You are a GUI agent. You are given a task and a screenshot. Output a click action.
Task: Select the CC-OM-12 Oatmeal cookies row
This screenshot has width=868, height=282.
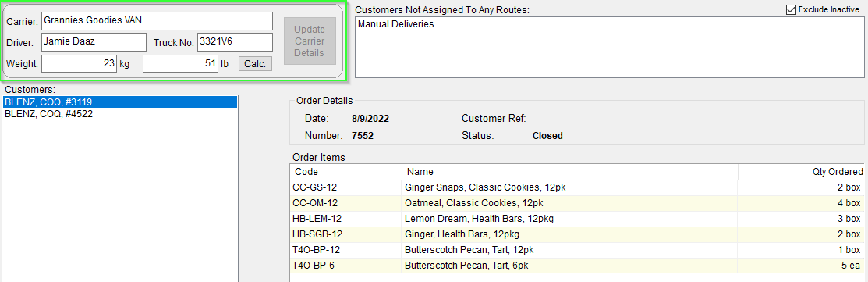(x=577, y=203)
